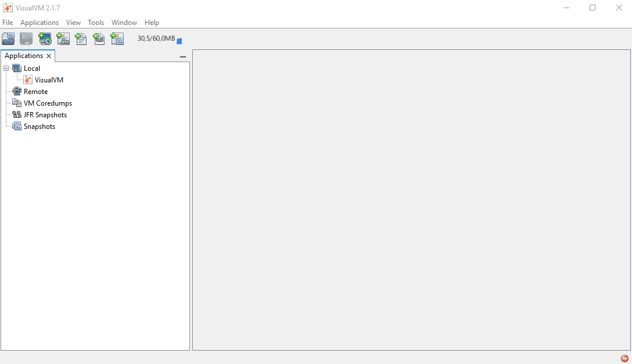This screenshot has width=632, height=364.
Task: Click the red status icon at bottom right
Action: [624, 358]
